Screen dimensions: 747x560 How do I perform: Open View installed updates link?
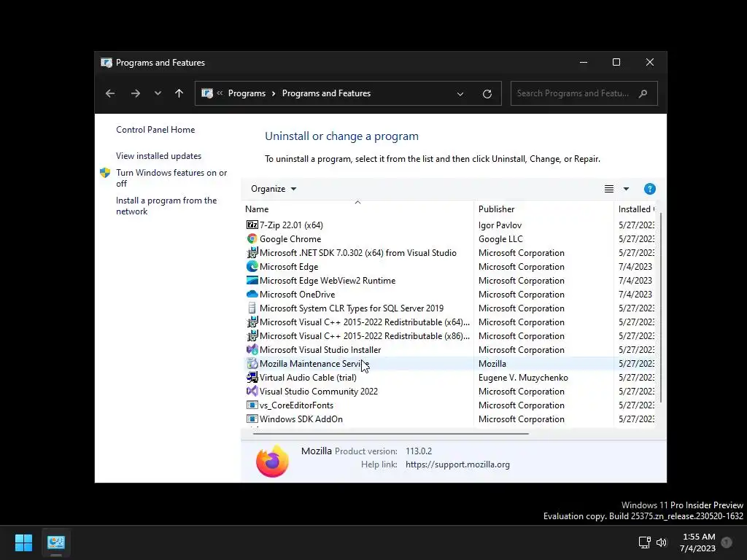tap(158, 156)
